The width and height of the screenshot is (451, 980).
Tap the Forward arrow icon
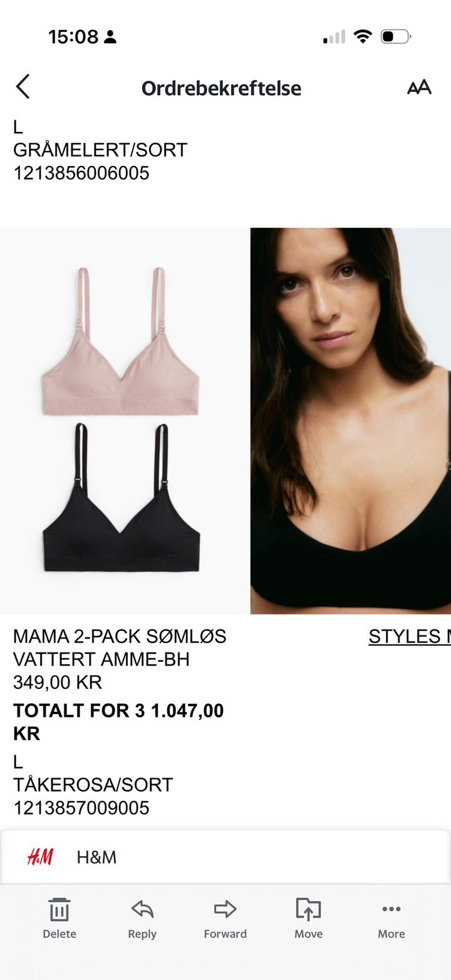click(x=225, y=909)
